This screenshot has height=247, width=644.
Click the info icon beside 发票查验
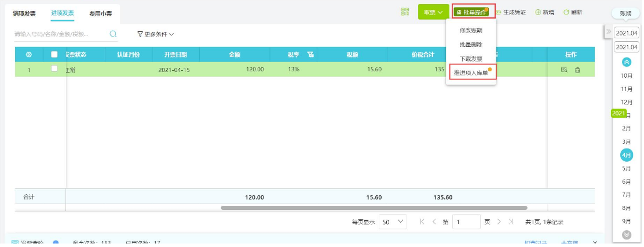coord(56,243)
